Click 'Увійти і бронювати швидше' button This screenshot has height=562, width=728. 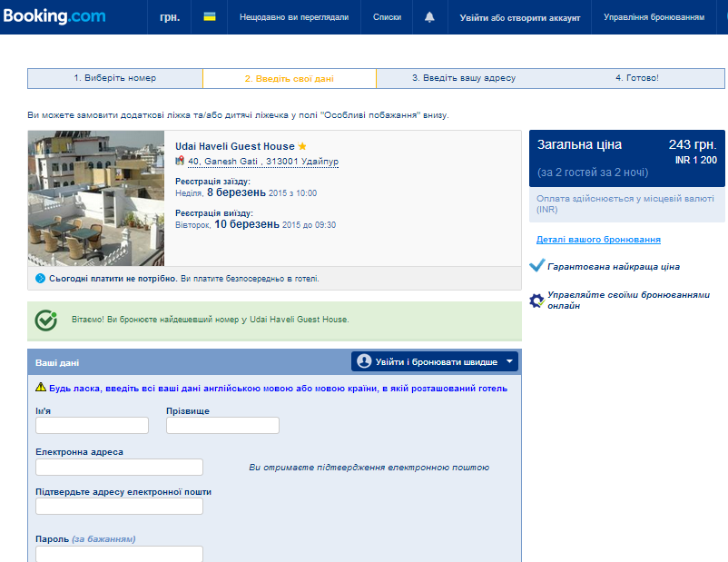pos(435,361)
